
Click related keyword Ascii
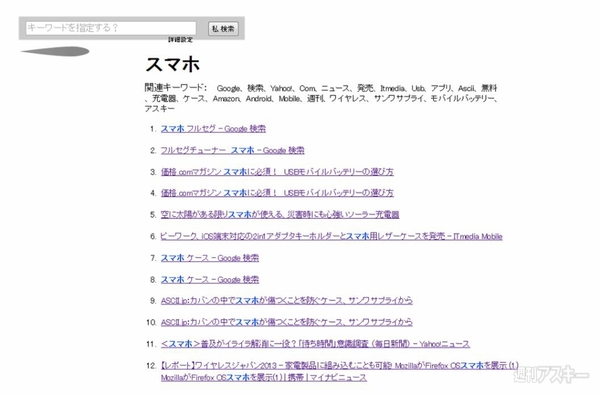466,88
